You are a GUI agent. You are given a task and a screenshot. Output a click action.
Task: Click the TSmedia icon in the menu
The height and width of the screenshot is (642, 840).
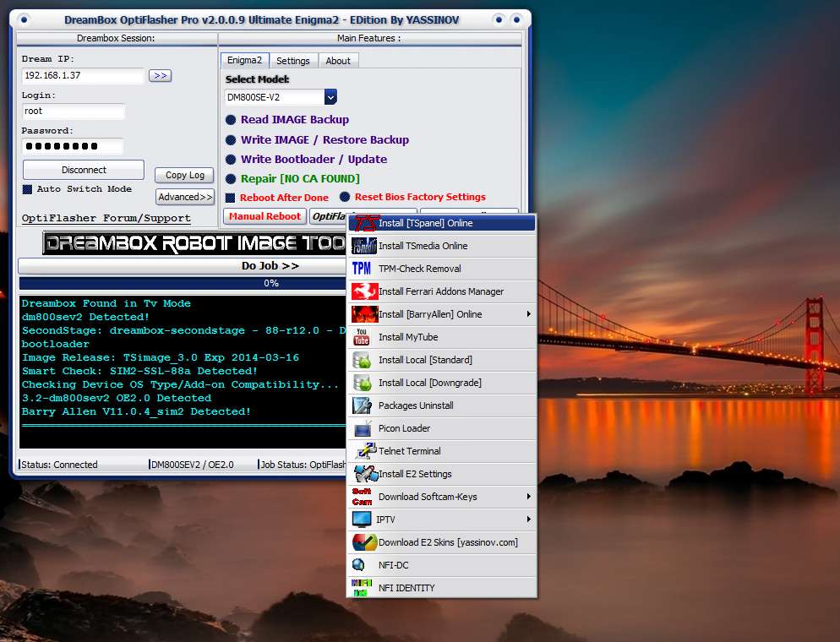coord(363,246)
